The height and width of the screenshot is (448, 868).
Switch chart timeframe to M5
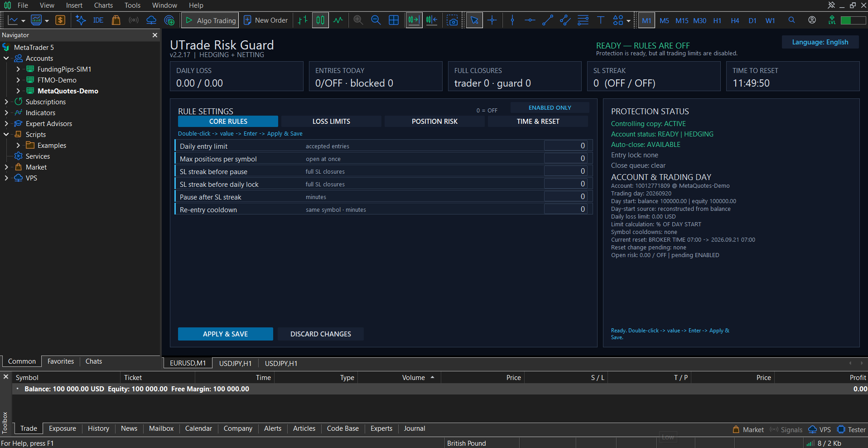coord(664,20)
